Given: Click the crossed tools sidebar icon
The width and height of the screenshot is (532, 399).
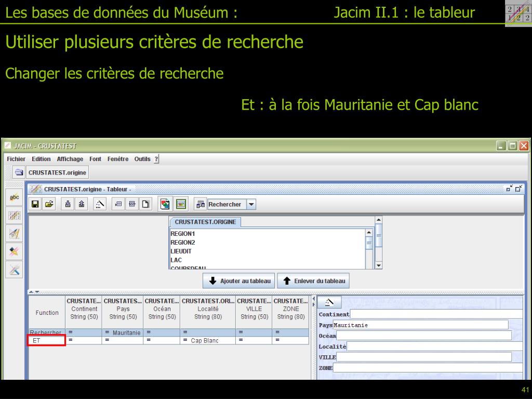Looking at the screenshot, I should coord(14,270).
